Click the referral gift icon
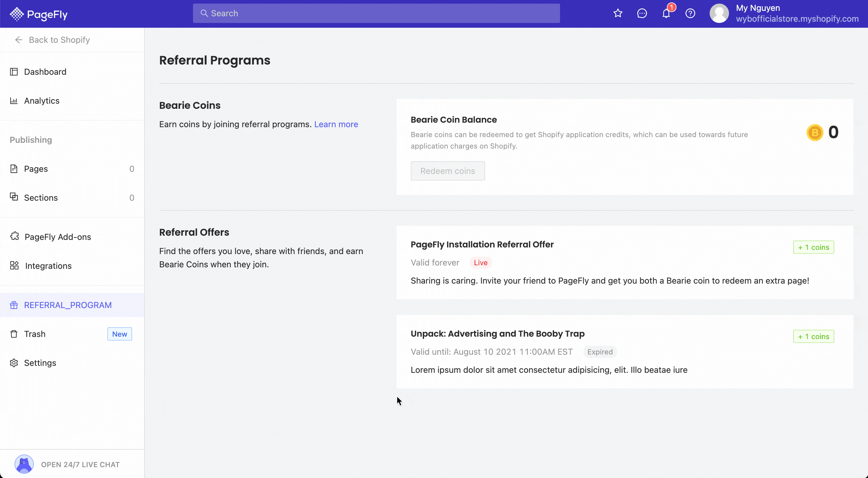Screen dimensions: 868x478 [14, 305]
